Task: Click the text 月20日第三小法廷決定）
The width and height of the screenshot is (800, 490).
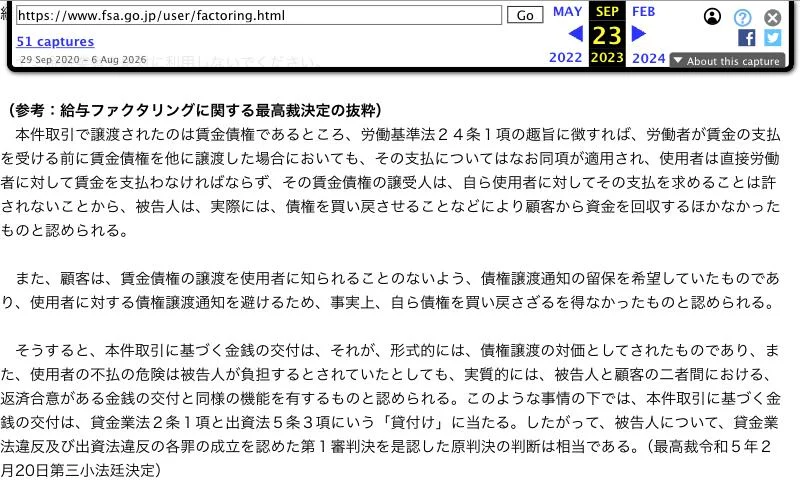Action: click(81, 470)
